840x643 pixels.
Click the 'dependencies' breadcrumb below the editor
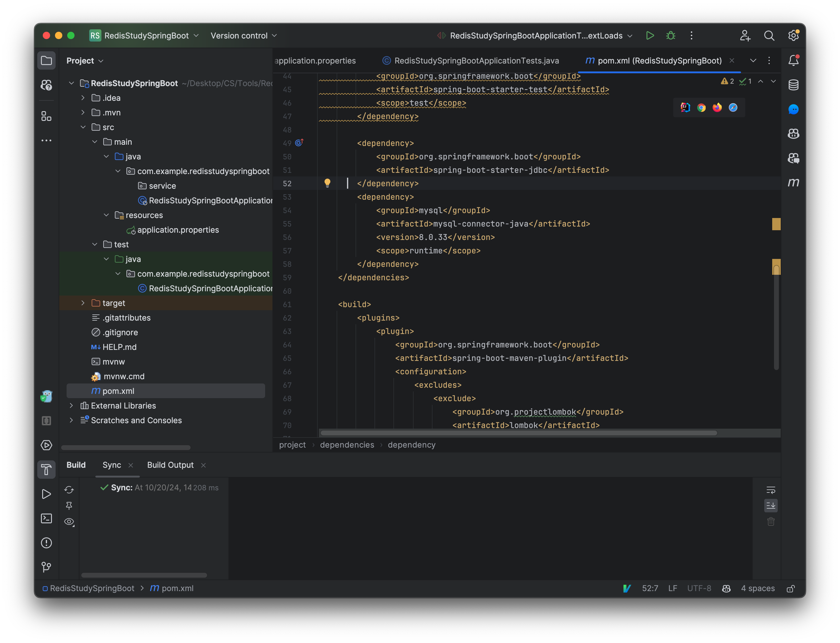click(x=347, y=445)
